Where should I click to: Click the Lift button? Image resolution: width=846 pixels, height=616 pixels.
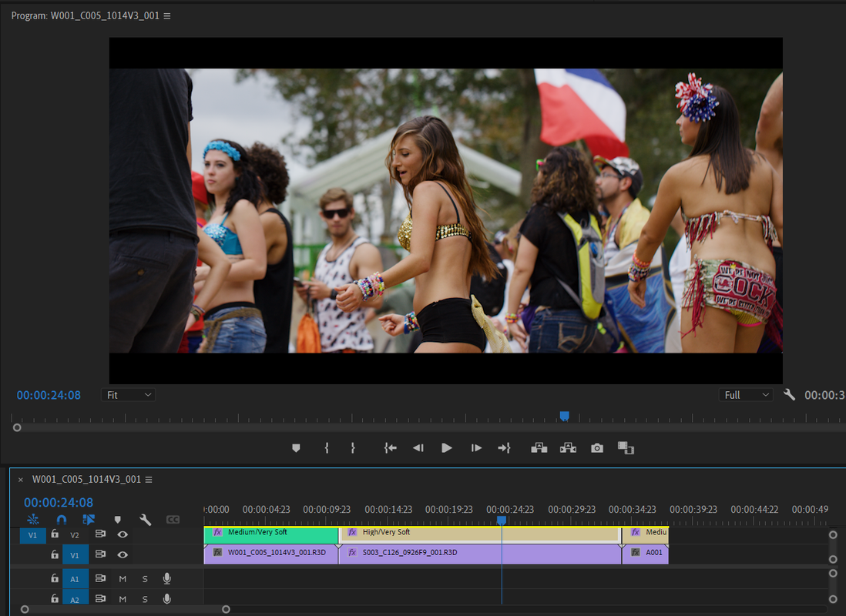click(x=539, y=447)
